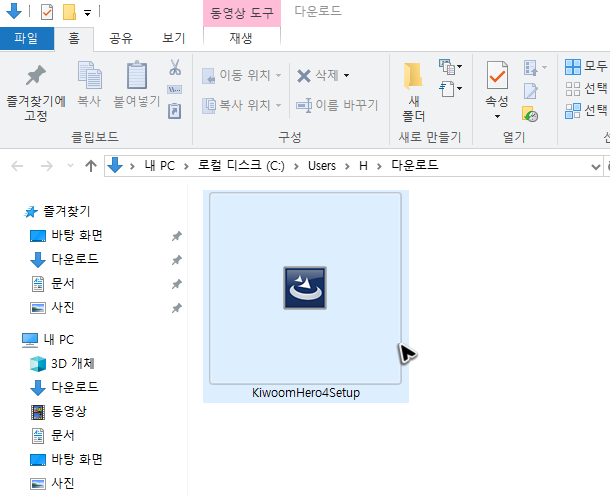Click 로컬 디스크 (C:) breadcrumb

[x=241, y=166]
